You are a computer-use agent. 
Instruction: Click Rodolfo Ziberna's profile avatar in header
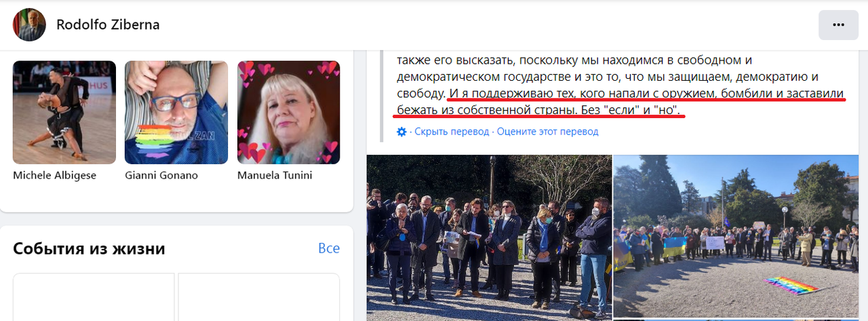(x=29, y=25)
